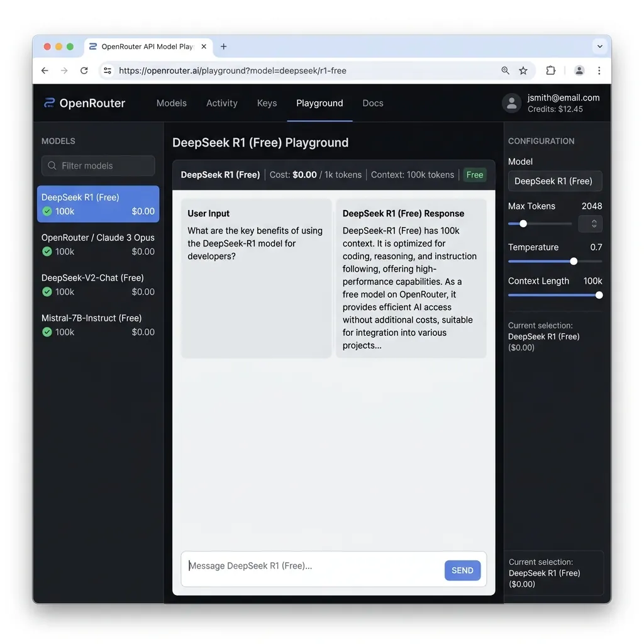This screenshot has width=644, height=644.
Task: Click Cost: $0.00 / 1k tokens text
Action: coord(316,175)
